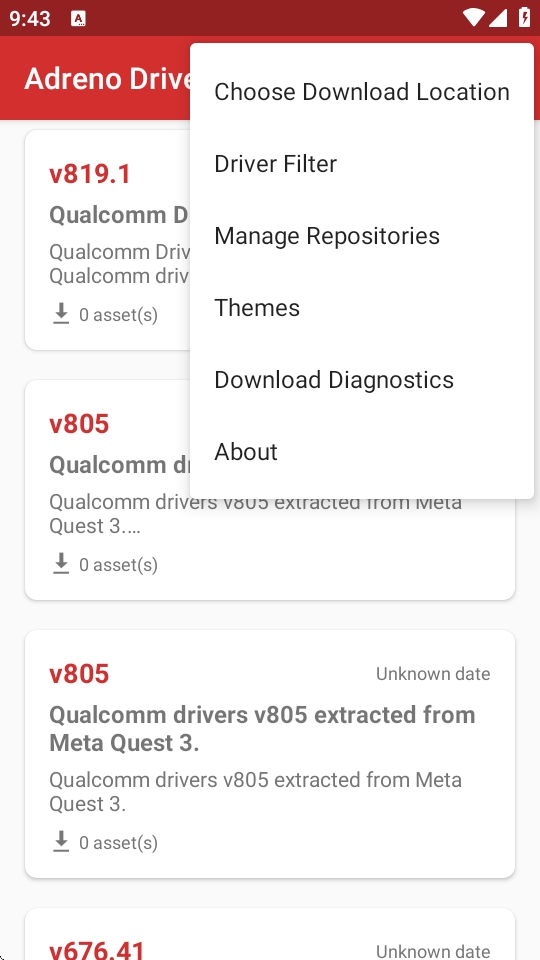
Task: Open Choose Download Location menu item
Action: pos(362,92)
